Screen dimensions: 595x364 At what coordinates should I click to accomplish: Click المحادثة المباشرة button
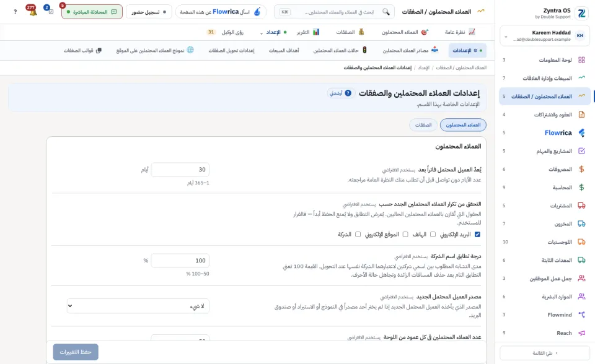click(92, 12)
